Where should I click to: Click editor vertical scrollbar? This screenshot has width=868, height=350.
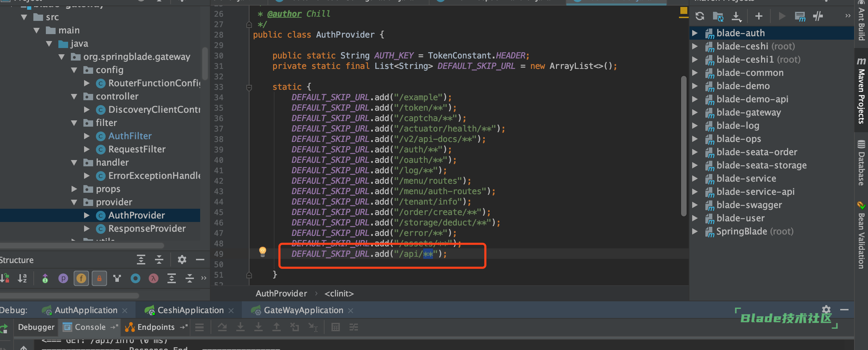tap(684, 146)
